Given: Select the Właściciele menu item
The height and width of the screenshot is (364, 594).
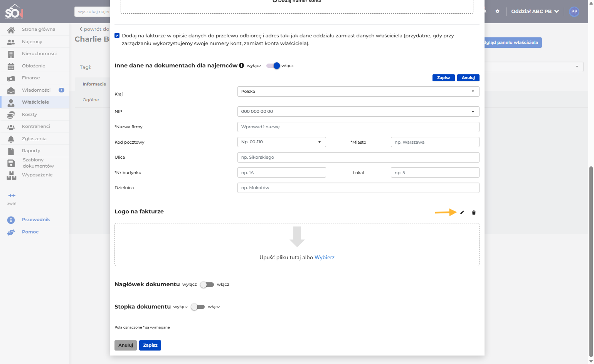Looking at the screenshot, I should [x=35, y=102].
